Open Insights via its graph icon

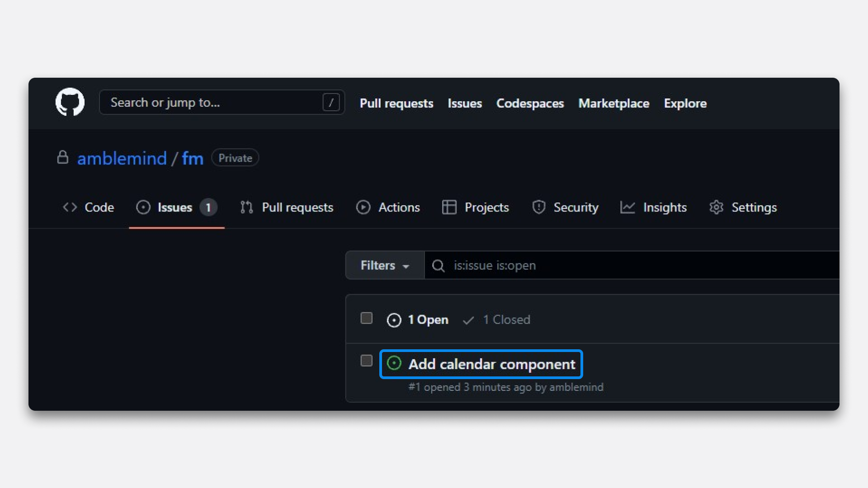(x=627, y=207)
